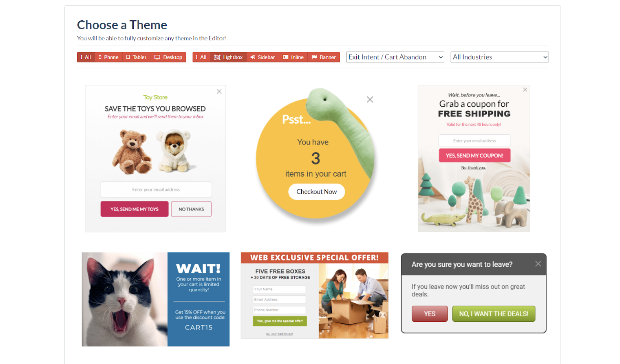Filter themes by Desktop device
The width and height of the screenshot is (620, 364).
[168, 57]
